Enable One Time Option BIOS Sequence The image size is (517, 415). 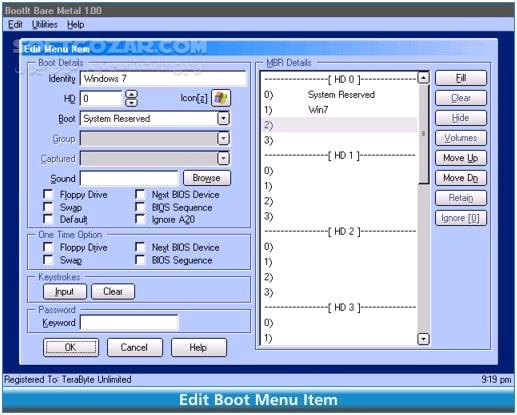(140, 260)
